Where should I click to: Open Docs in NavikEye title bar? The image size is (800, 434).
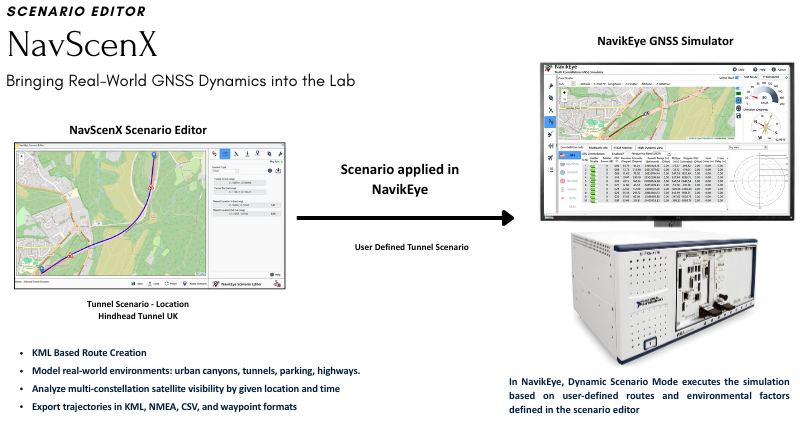coord(739,69)
